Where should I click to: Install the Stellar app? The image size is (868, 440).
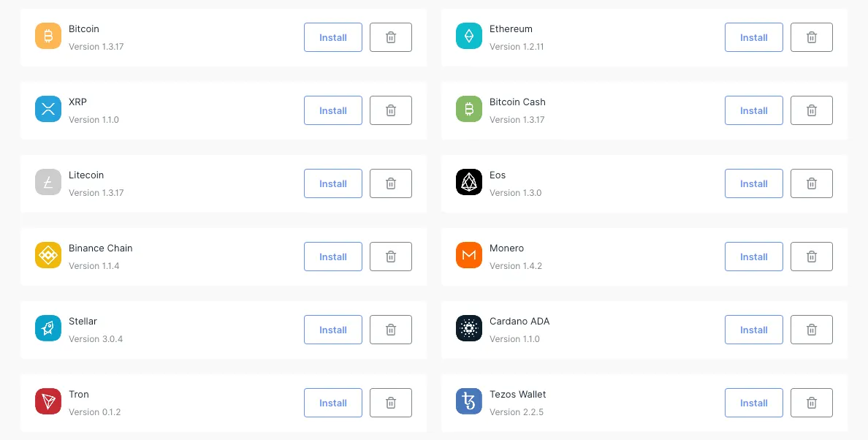point(332,330)
